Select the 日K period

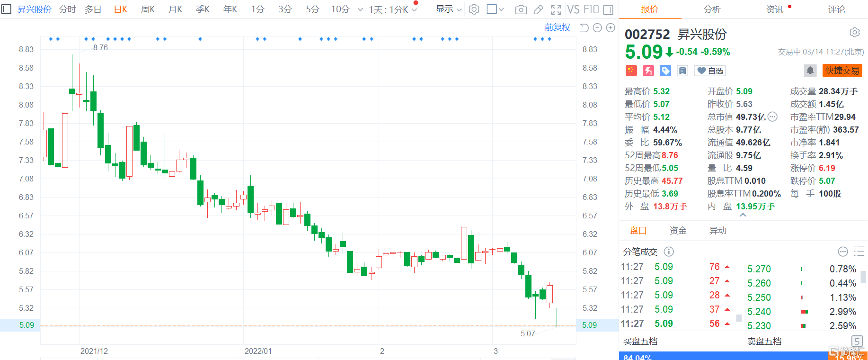[x=121, y=9]
